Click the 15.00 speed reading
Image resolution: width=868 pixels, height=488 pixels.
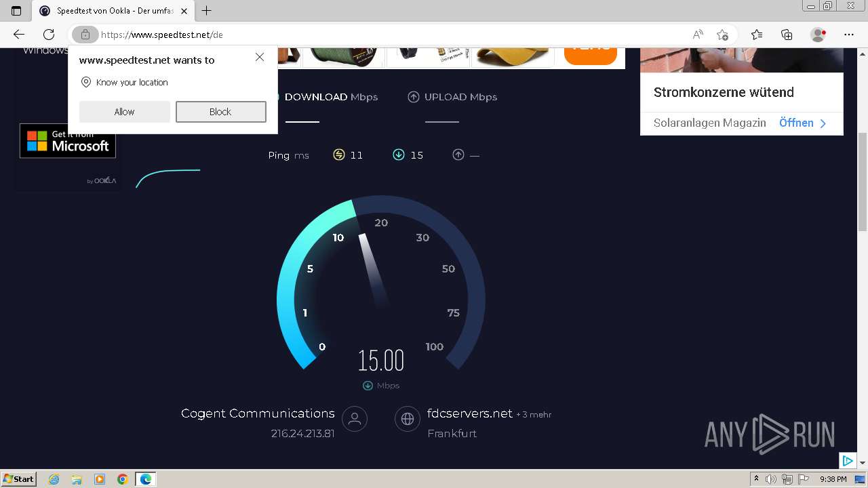tap(381, 361)
